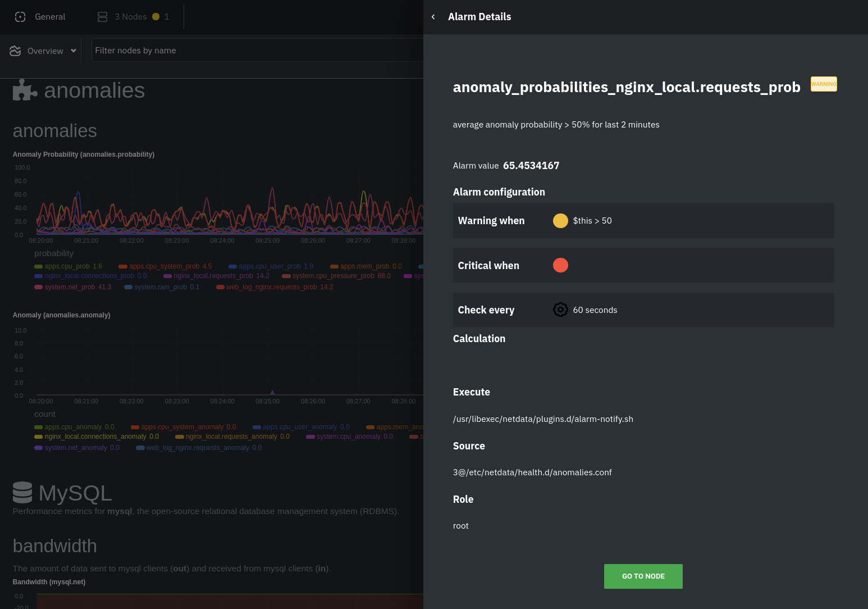Click the $this > 50 condition text

[x=592, y=221]
